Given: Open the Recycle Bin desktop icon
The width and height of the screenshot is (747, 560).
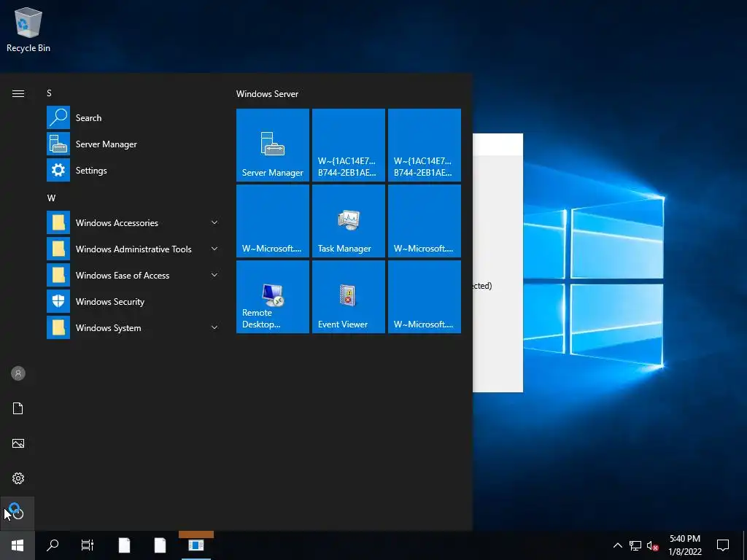Looking at the screenshot, I should pos(28,29).
